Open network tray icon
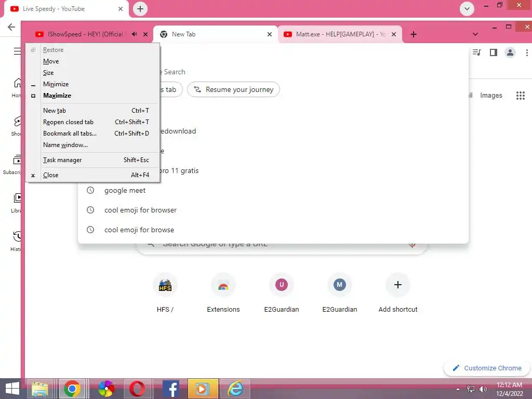 coord(471,389)
